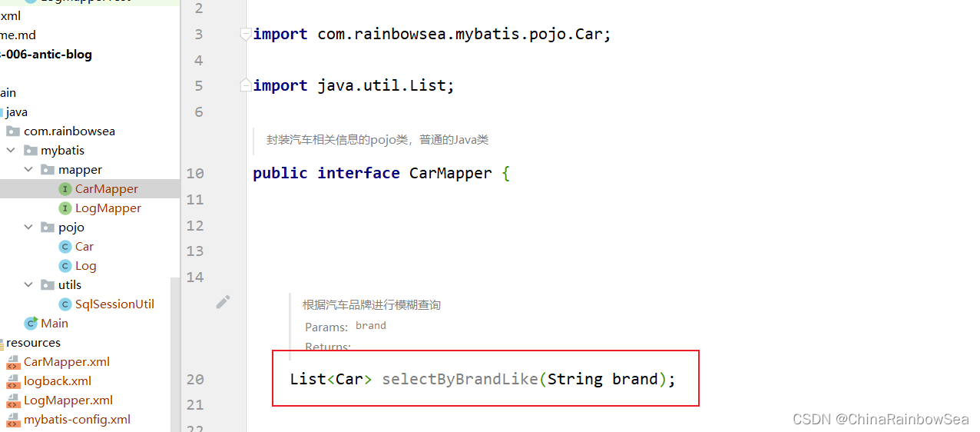Open LogMapper.xml in the tree
This screenshot has height=432, width=980.
68,400
